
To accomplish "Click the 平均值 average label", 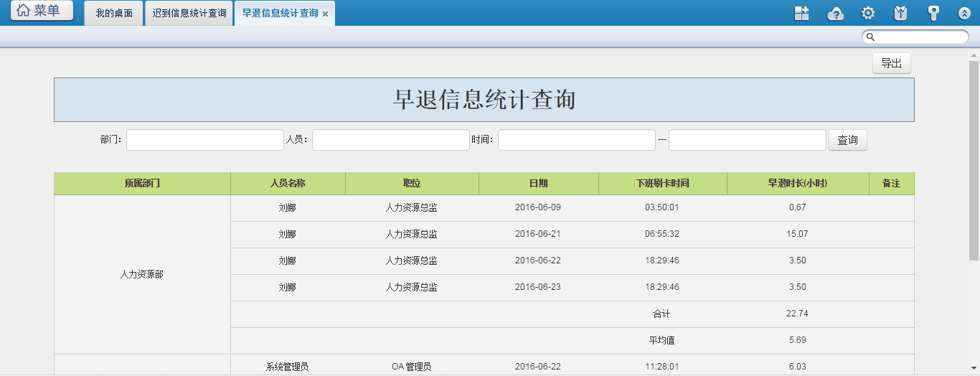I will 662,340.
